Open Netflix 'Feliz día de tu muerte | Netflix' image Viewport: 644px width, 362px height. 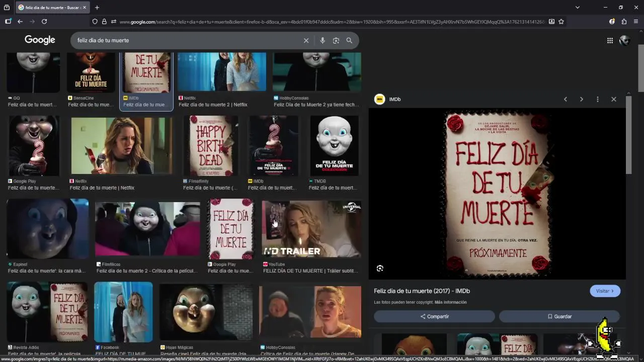[121, 146]
